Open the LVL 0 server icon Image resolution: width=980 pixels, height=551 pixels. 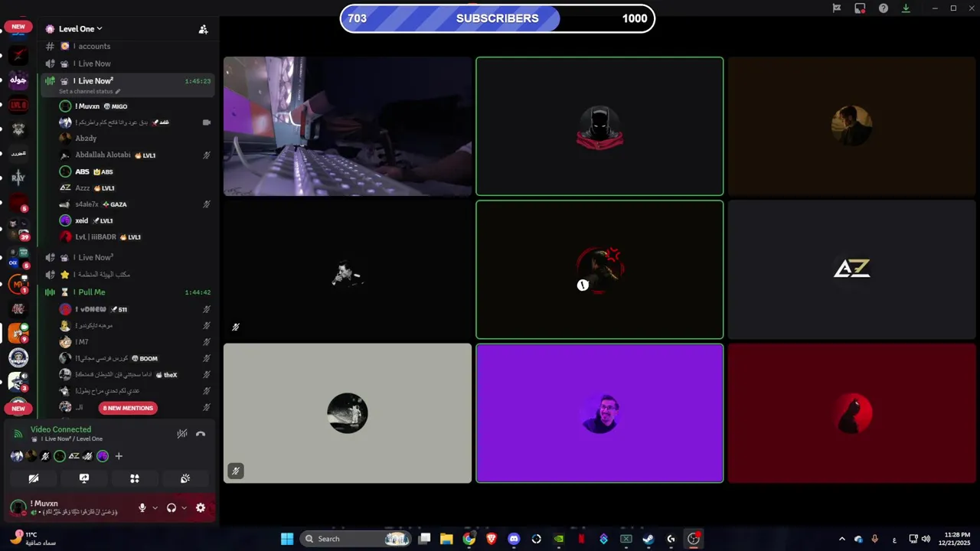coord(18,105)
